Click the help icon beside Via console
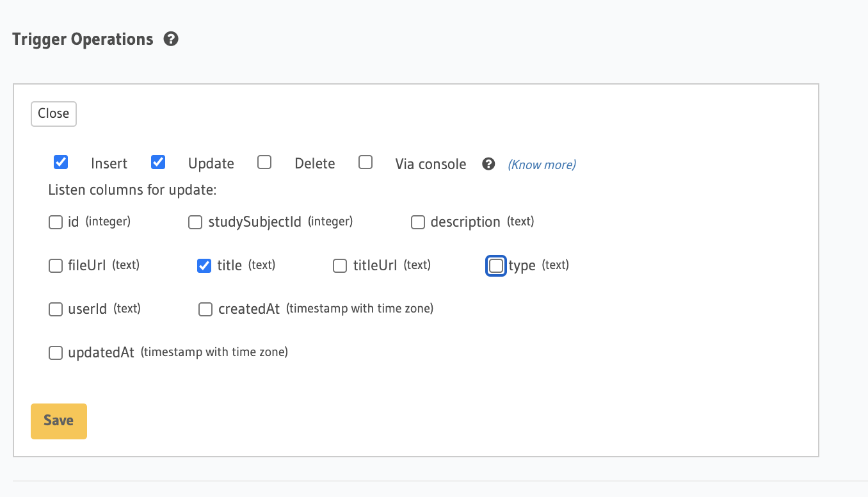The height and width of the screenshot is (497, 868). [488, 164]
